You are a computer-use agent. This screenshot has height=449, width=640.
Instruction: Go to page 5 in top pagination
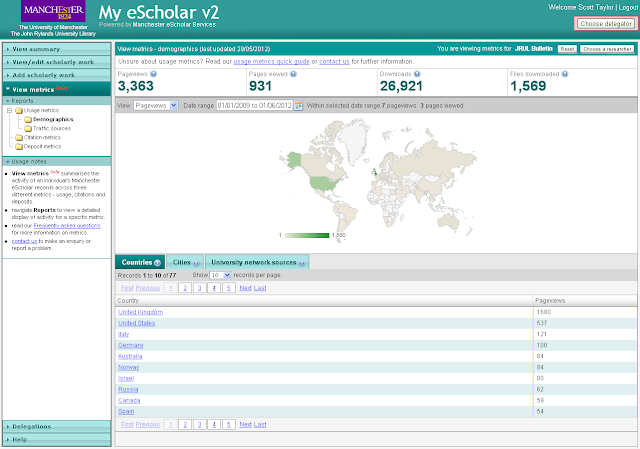click(229, 288)
